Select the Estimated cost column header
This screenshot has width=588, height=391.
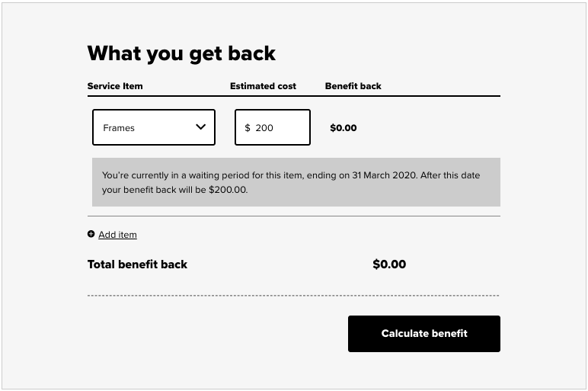(x=263, y=86)
